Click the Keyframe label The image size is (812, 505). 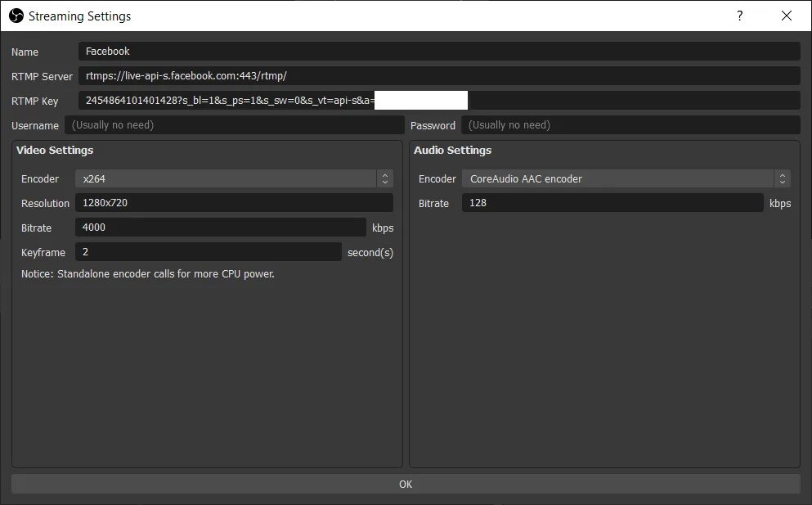click(x=43, y=252)
